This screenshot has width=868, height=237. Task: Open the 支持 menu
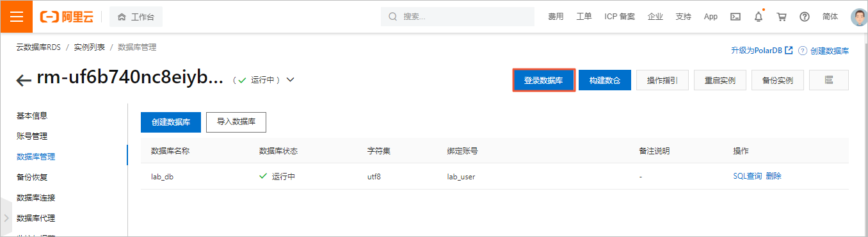click(683, 17)
